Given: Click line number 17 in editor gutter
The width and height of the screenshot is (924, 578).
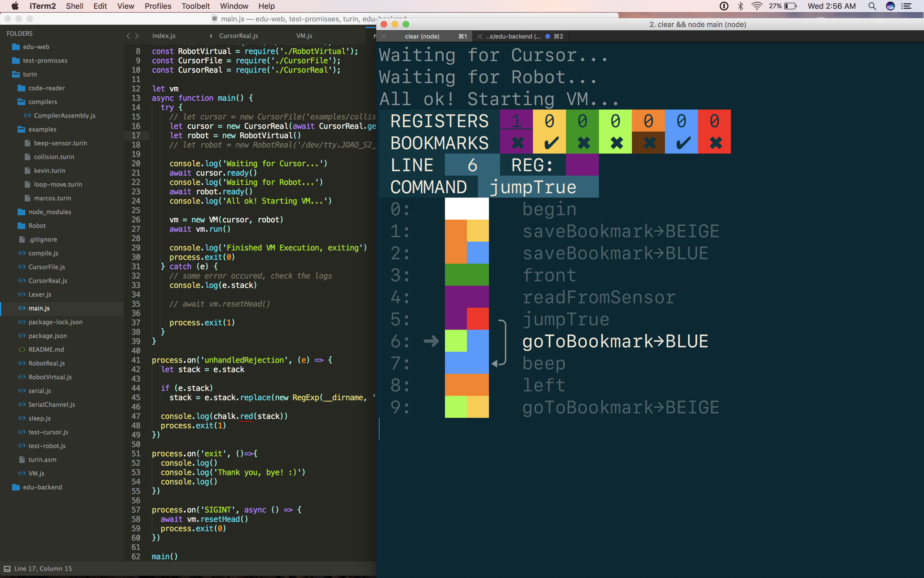Looking at the screenshot, I should click(x=136, y=135).
